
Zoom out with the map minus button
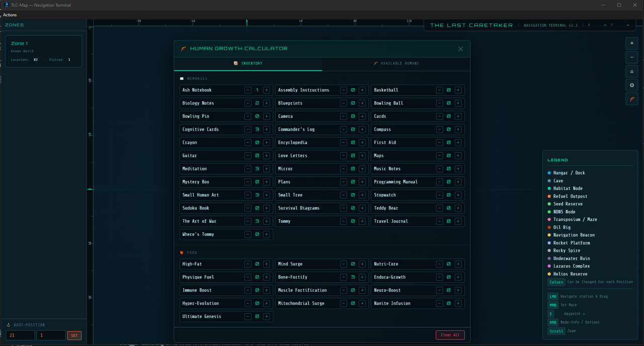click(x=632, y=57)
